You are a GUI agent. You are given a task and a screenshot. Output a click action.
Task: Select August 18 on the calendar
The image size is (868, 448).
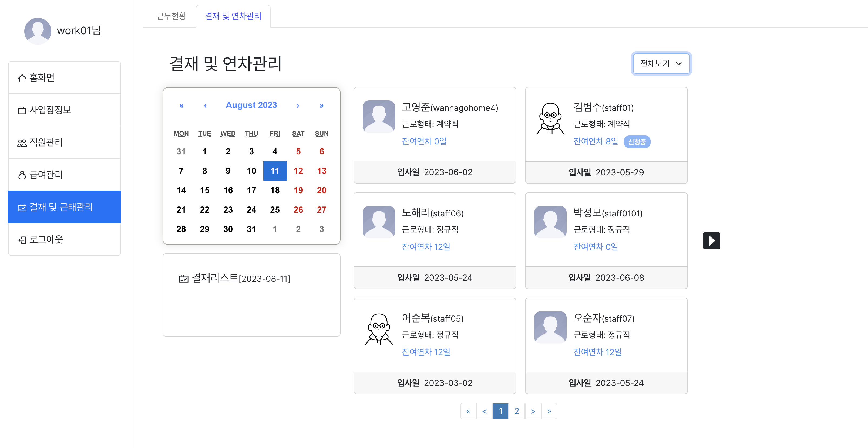[275, 190]
